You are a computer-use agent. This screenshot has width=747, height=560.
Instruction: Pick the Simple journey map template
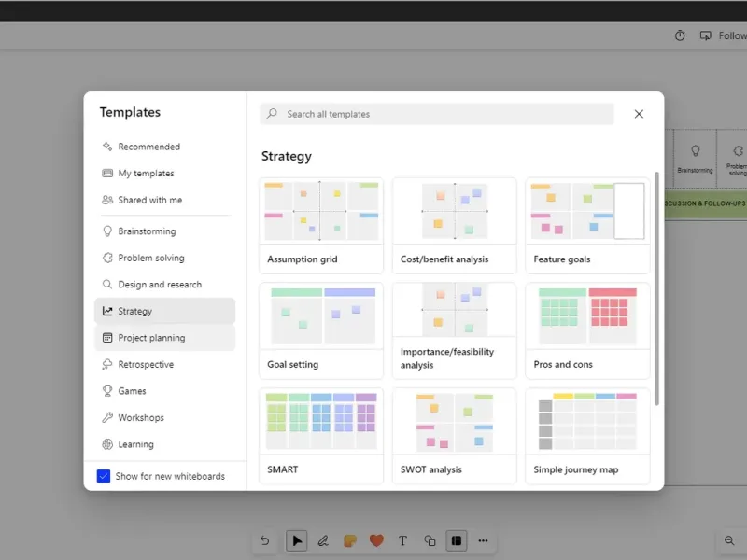pos(587,436)
